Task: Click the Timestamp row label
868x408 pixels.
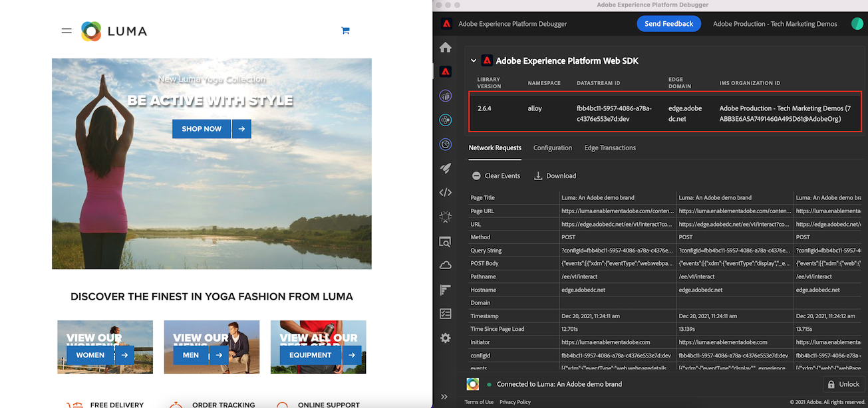Action: (484, 316)
